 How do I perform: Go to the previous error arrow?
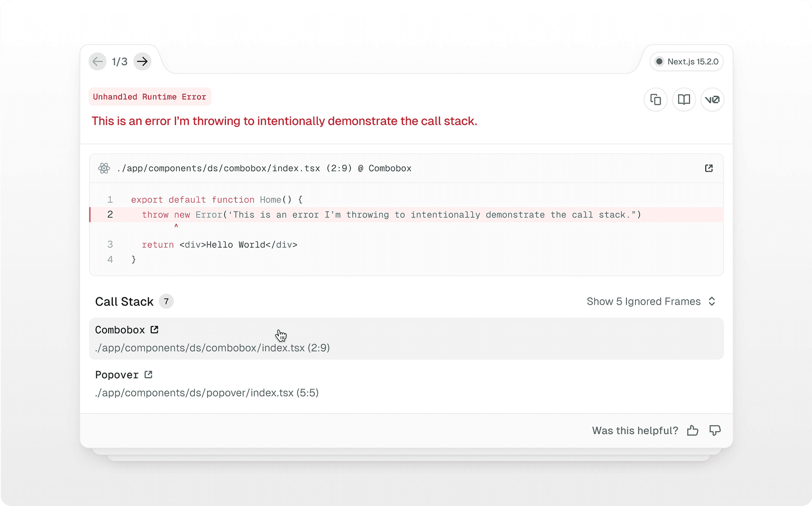point(97,61)
